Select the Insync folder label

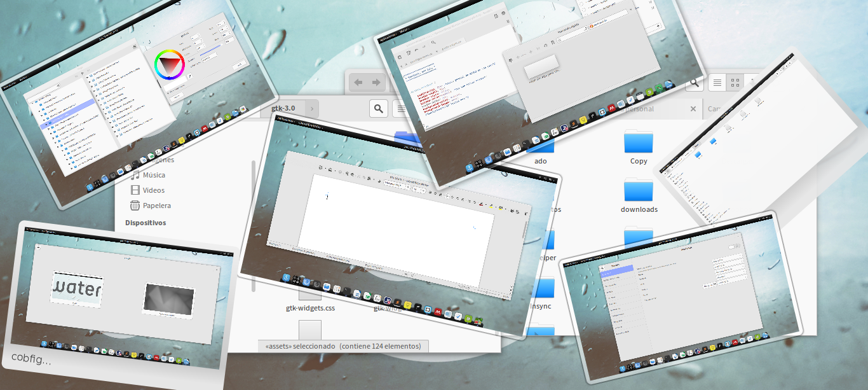point(541,306)
